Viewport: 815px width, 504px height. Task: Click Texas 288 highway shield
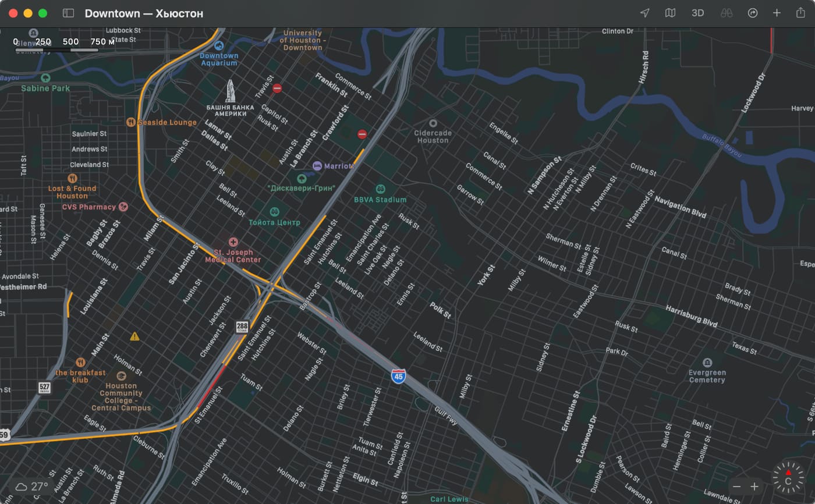click(x=242, y=326)
